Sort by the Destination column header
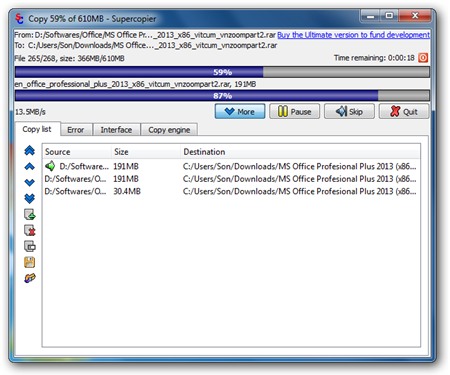This screenshot has width=450, height=375. coord(300,152)
